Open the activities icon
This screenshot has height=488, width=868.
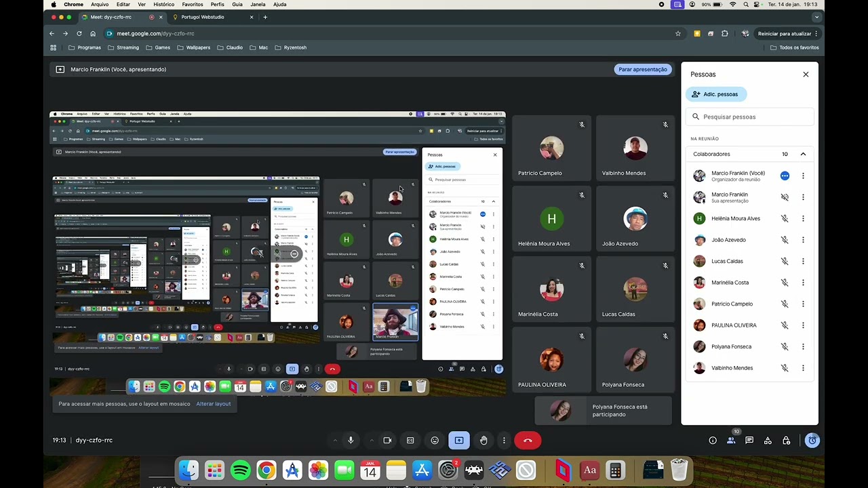(768, 441)
